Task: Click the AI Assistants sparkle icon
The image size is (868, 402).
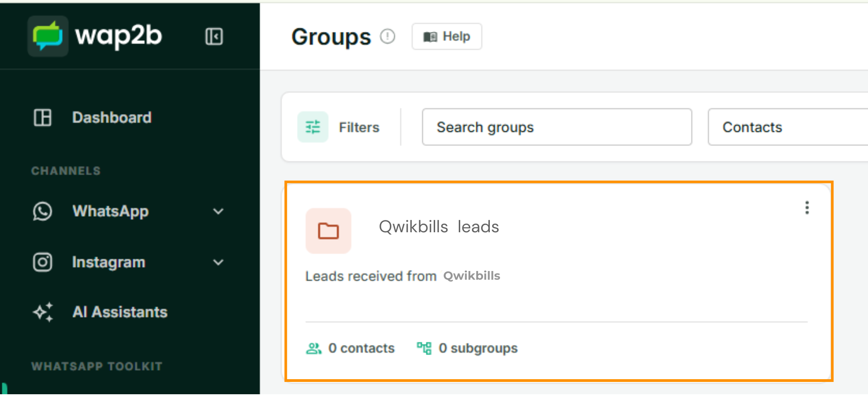Action: click(43, 312)
